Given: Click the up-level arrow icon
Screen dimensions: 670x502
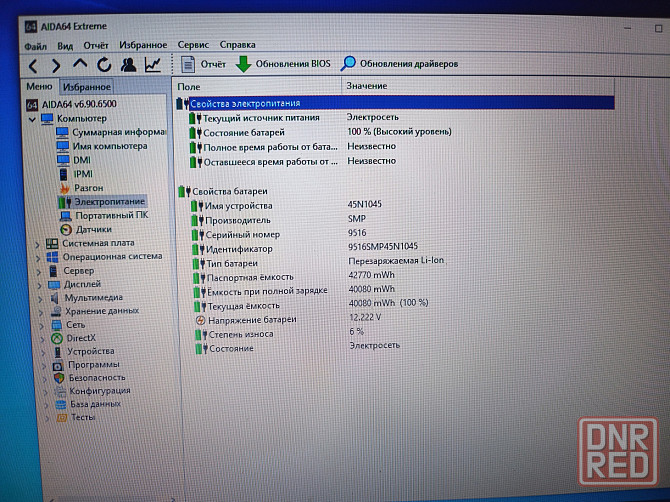Looking at the screenshot, I should click(80, 65).
